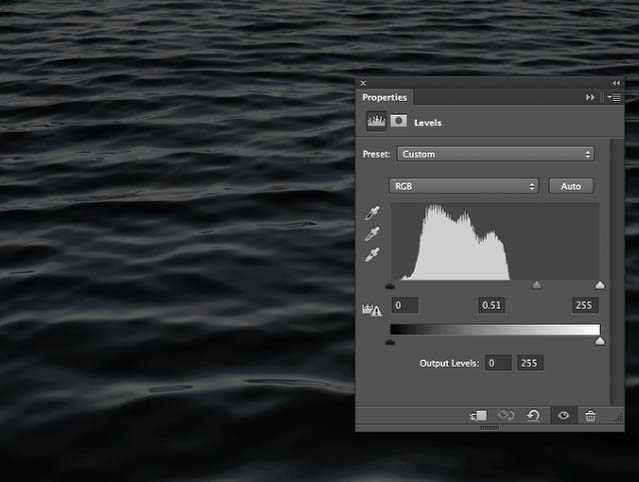Image resolution: width=639 pixels, height=482 pixels.
Task: Select the black point eyedropper
Action: pyautogui.click(x=374, y=212)
